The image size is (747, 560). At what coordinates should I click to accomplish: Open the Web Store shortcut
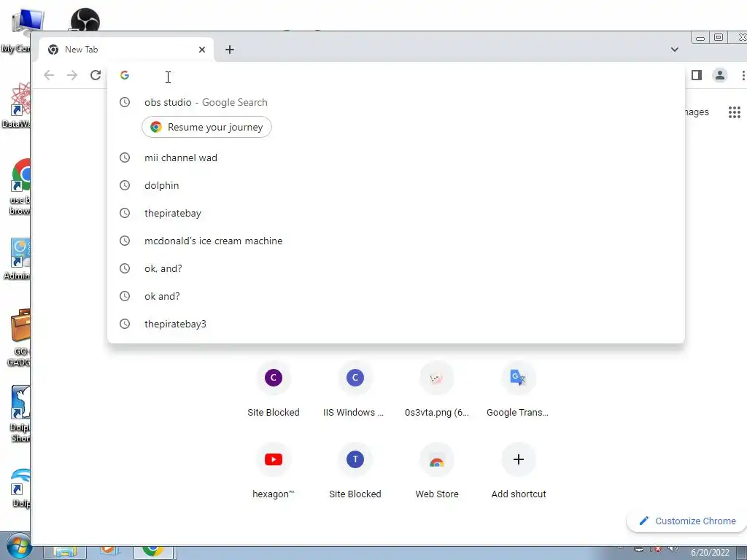point(437,472)
